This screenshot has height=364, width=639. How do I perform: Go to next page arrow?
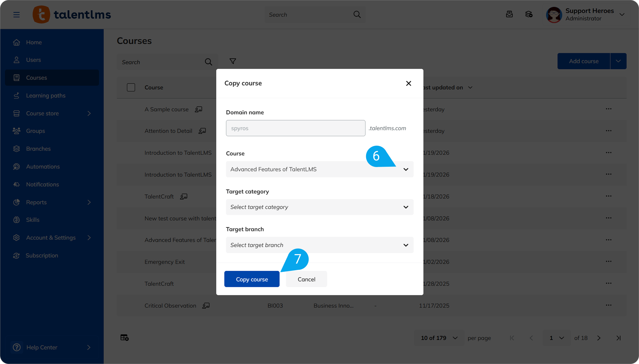click(x=599, y=338)
